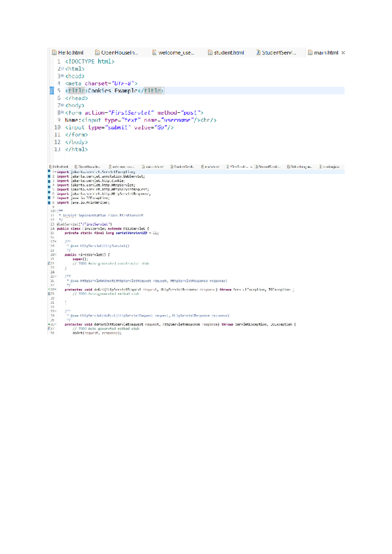Select the main.html tab in the upper editor
This screenshot has height=554, width=392.
(x=323, y=53)
